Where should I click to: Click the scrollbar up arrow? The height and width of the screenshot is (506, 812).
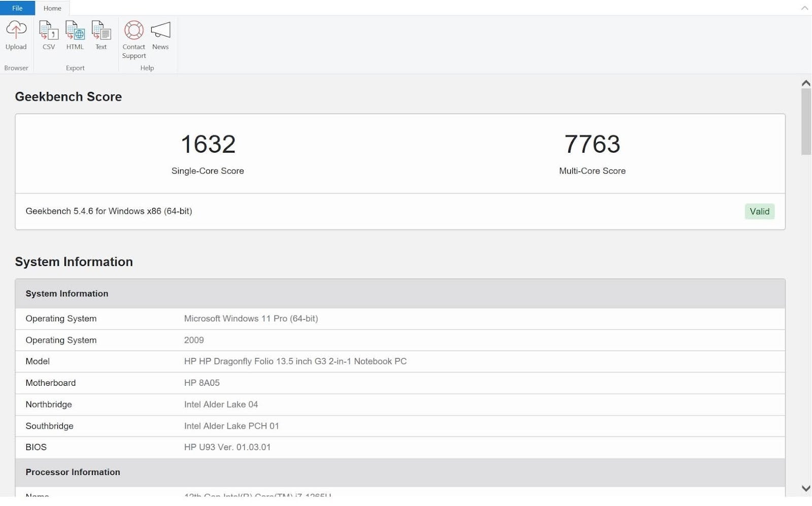point(805,83)
